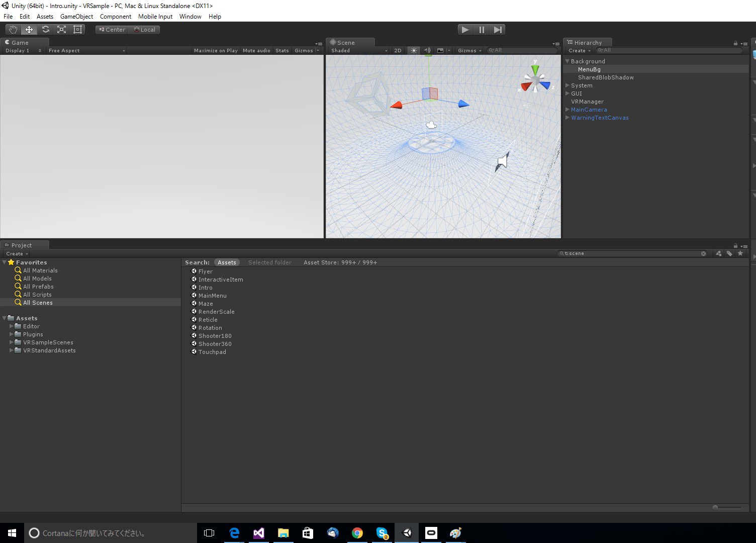Click the audio source speaker gizmo
This screenshot has height=543, width=756.
coord(503,161)
